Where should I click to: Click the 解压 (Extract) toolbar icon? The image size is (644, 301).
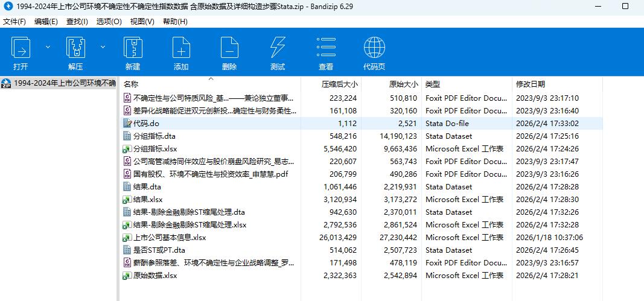[x=76, y=47]
